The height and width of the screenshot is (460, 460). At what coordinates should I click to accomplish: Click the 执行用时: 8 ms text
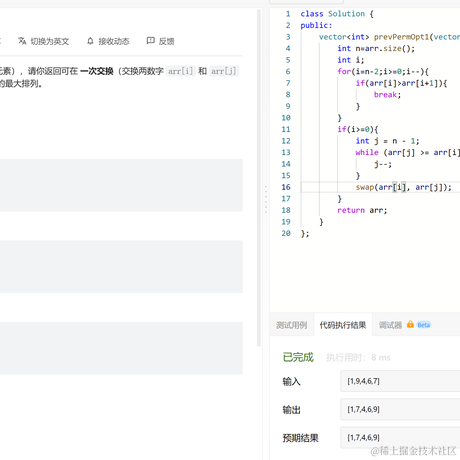(x=358, y=358)
